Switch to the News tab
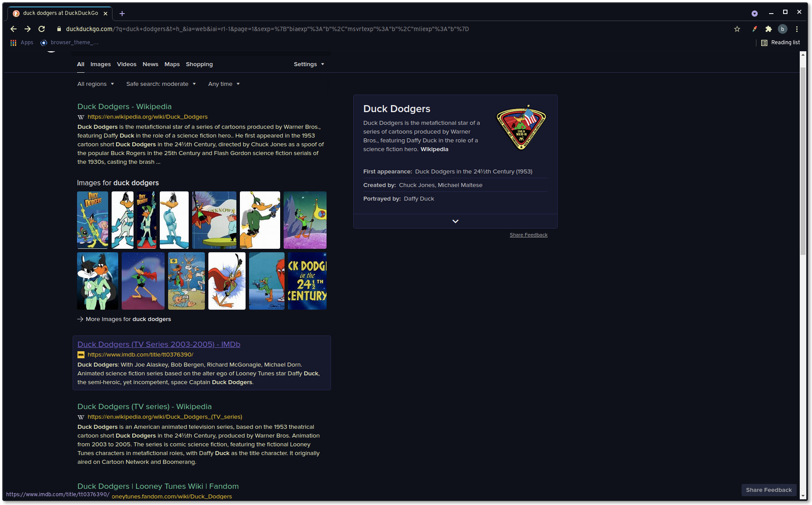This screenshot has width=812, height=505. [x=150, y=64]
